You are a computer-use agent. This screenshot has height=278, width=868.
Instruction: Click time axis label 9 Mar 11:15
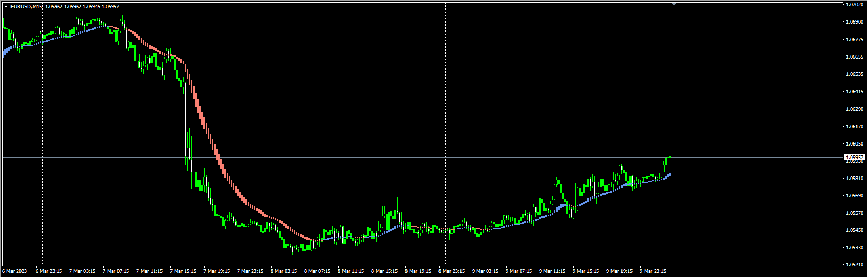[x=552, y=271]
